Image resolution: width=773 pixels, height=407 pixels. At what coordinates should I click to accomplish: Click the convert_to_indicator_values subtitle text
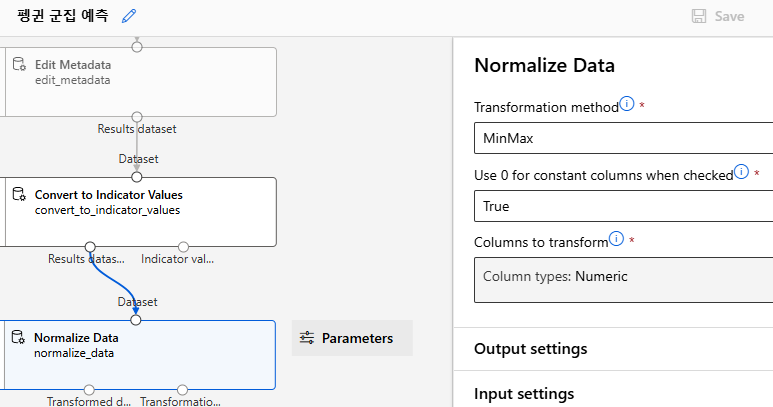coord(107,210)
